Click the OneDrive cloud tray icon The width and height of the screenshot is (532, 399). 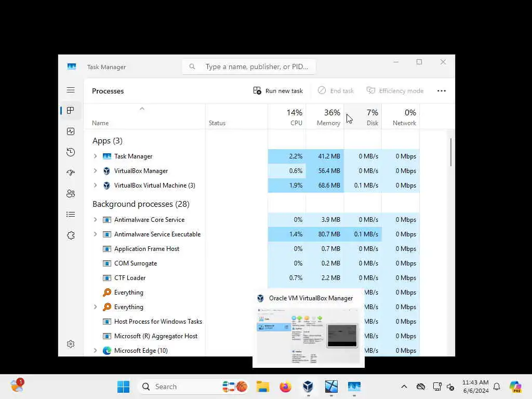click(421, 387)
